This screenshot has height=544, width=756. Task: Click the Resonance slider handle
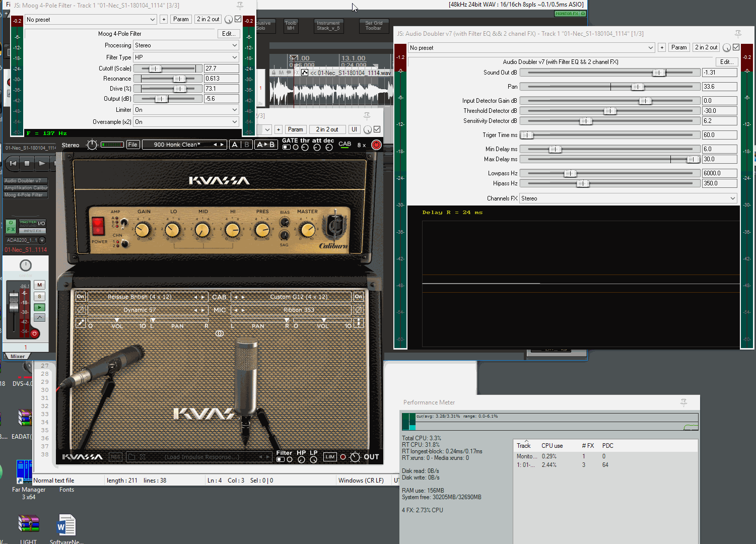tap(179, 79)
